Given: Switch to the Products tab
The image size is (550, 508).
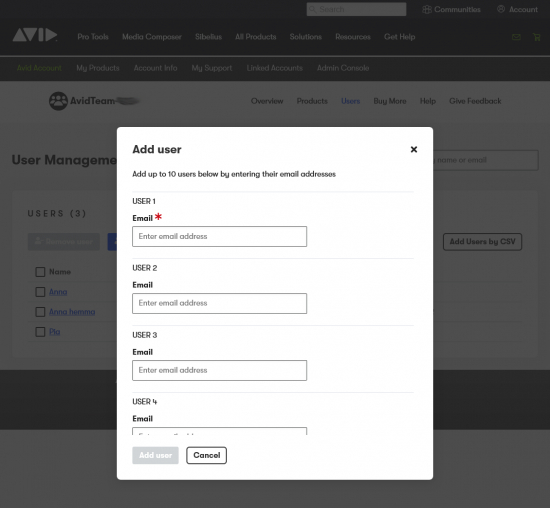Looking at the screenshot, I should tap(312, 101).
